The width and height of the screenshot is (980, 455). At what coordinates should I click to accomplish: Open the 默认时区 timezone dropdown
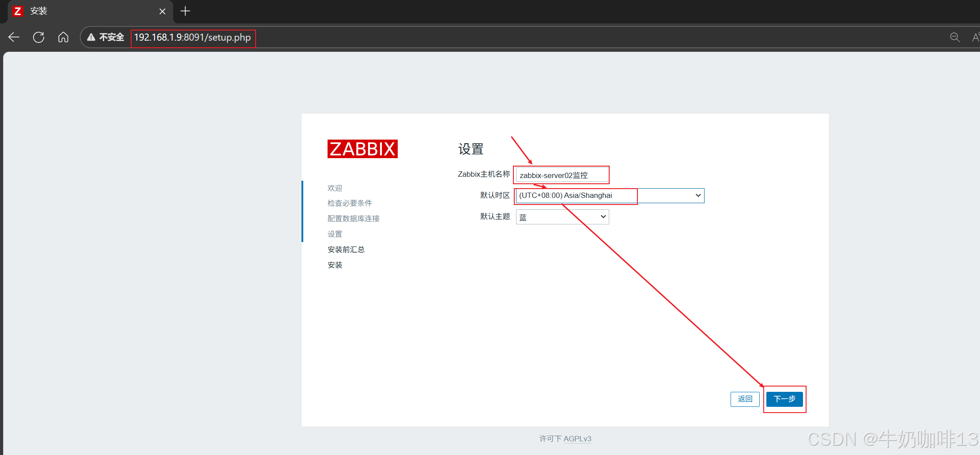click(x=610, y=196)
